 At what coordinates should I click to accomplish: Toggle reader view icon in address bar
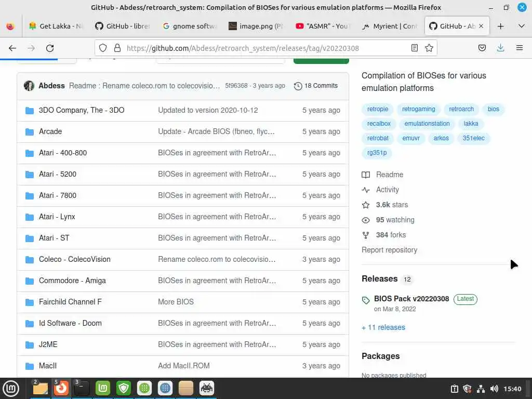pos(414,48)
